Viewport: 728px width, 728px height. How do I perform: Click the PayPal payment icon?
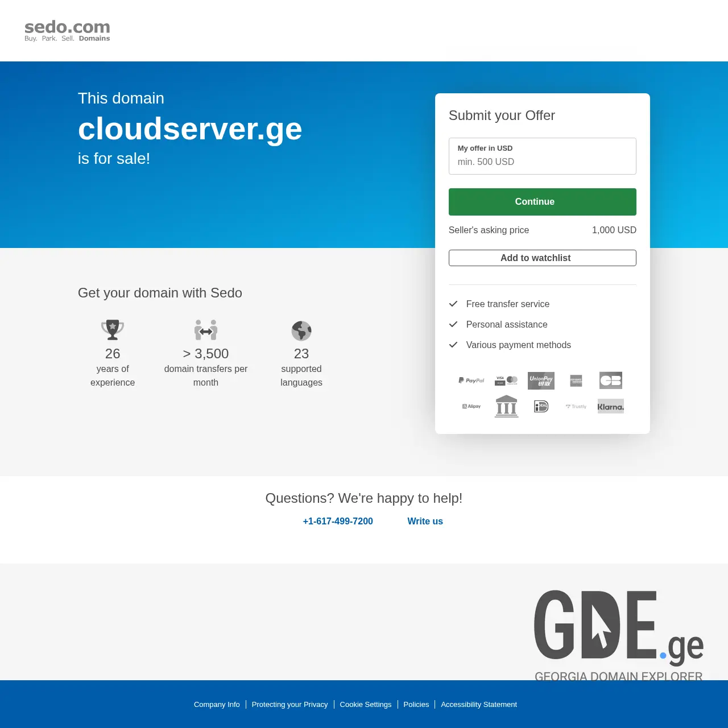[471, 380]
